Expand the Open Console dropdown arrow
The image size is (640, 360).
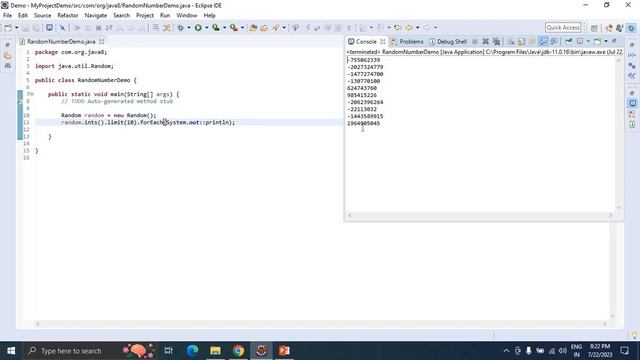pos(606,41)
